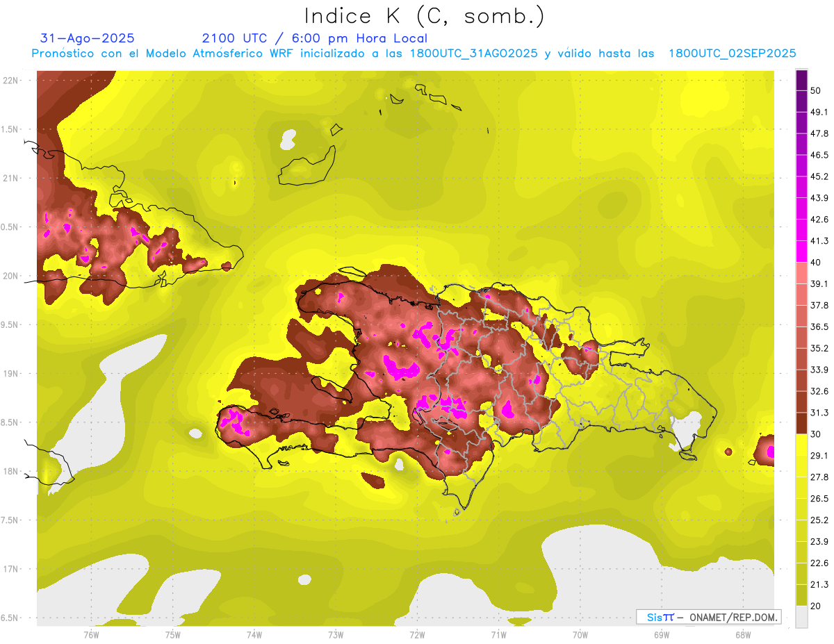Click the colorbar value 26.5
This screenshot has width=834, height=644.
point(819,499)
